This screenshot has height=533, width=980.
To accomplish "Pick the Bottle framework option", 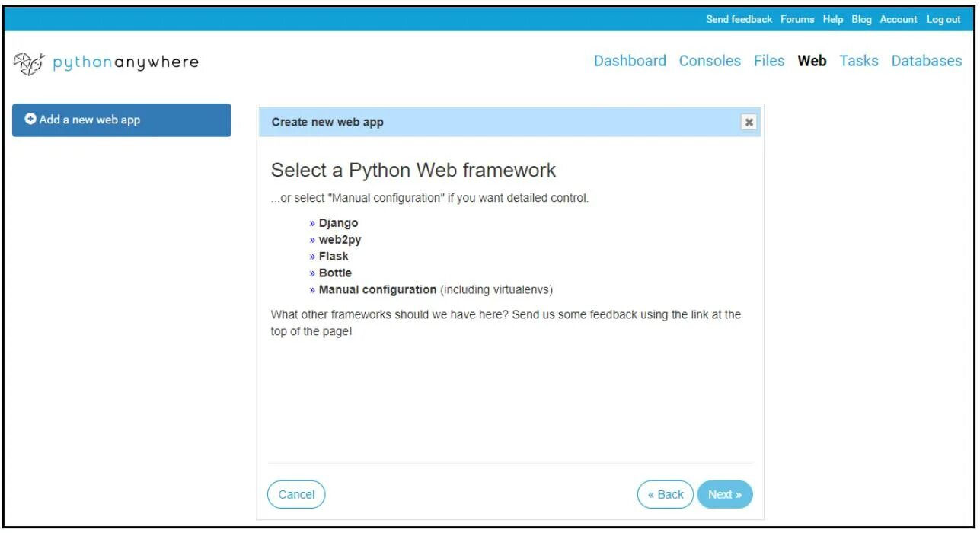I will [x=335, y=273].
